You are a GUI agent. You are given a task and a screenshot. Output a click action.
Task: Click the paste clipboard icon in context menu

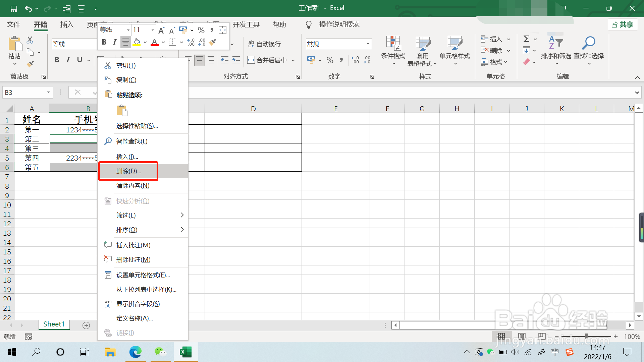click(122, 110)
